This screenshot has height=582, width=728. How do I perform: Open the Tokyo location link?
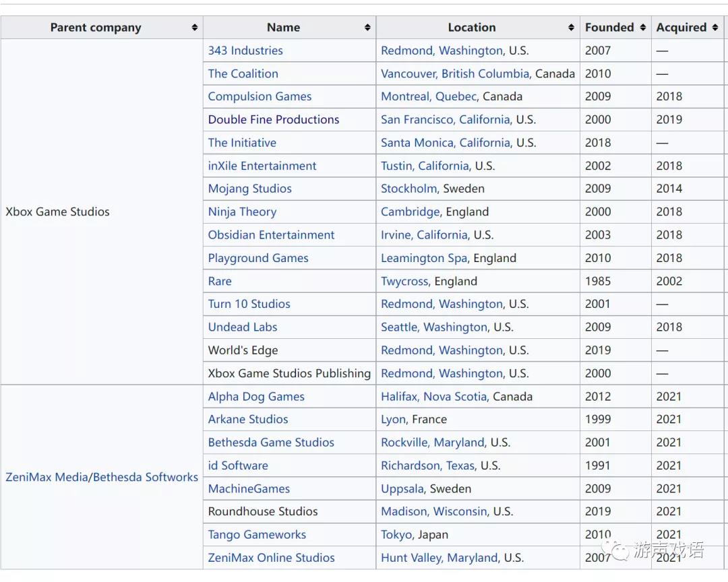tap(397, 535)
